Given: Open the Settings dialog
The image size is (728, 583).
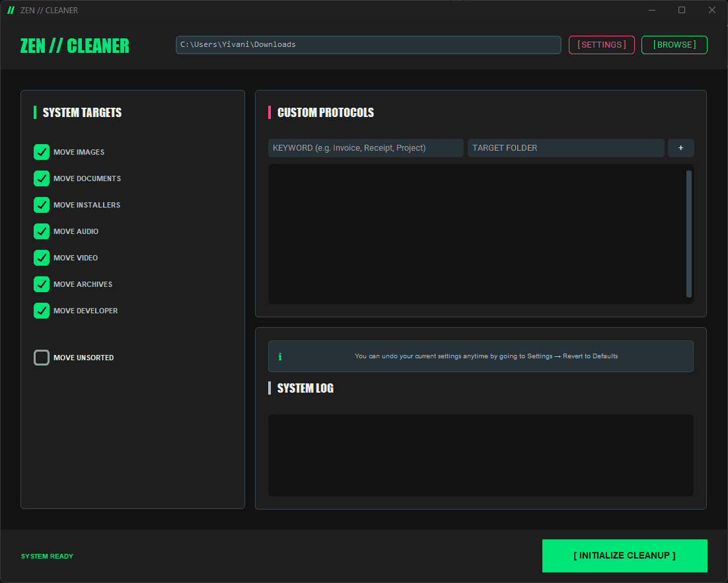Looking at the screenshot, I should [x=601, y=45].
